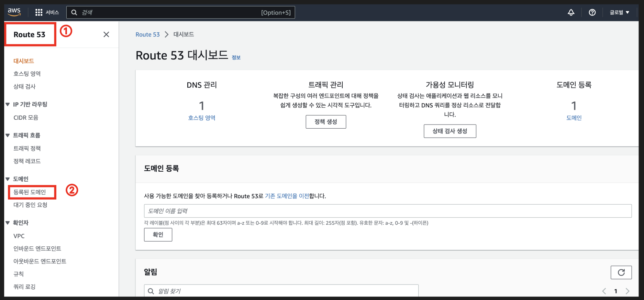Image resolution: width=644 pixels, height=300 pixels.
Task: Click the 알림 찾기 search field
Action: [281, 291]
